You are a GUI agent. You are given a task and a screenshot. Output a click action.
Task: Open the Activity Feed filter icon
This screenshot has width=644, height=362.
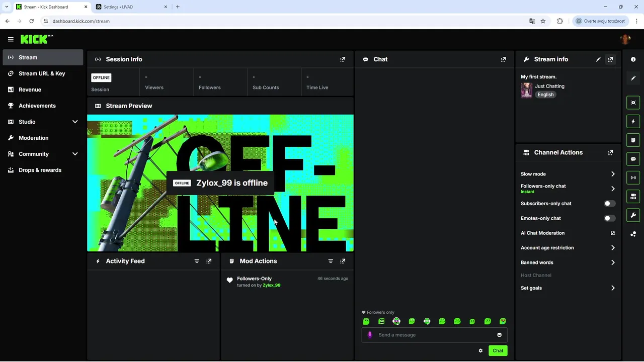pos(197,261)
